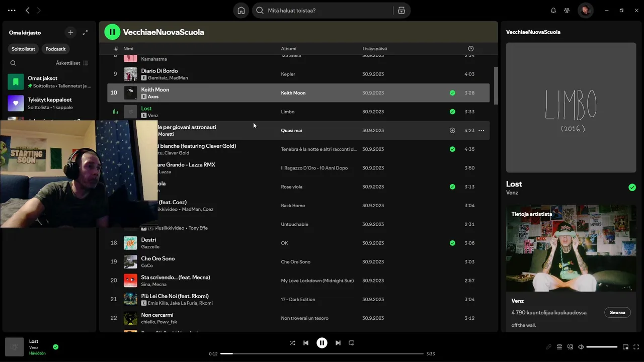Screen dimensions: 644x362
Task: Select the track Diario Di Bordo
Action: [x=298, y=74]
